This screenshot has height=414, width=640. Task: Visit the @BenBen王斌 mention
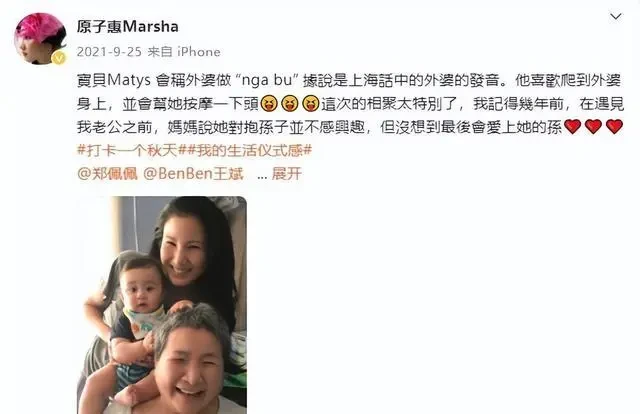tap(193, 174)
